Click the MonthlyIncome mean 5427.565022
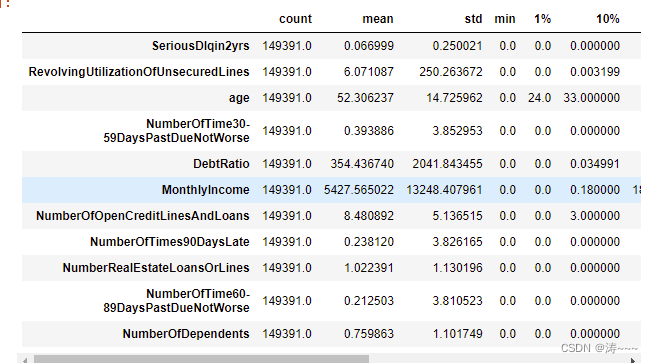 pyautogui.click(x=359, y=190)
